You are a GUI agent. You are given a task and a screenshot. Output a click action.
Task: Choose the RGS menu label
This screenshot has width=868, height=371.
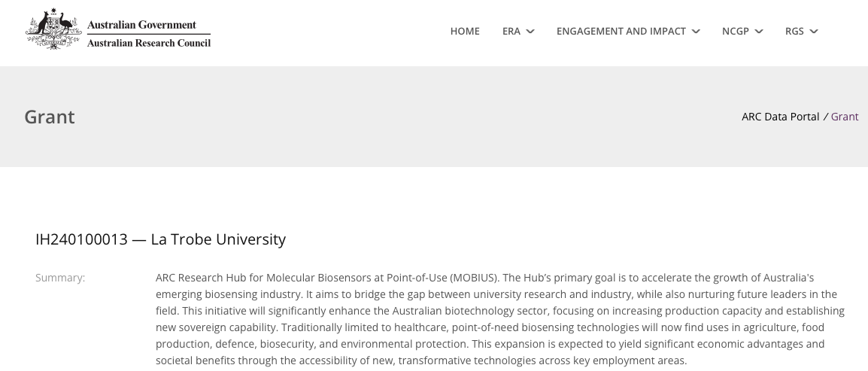pyautogui.click(x=794, y=32)
